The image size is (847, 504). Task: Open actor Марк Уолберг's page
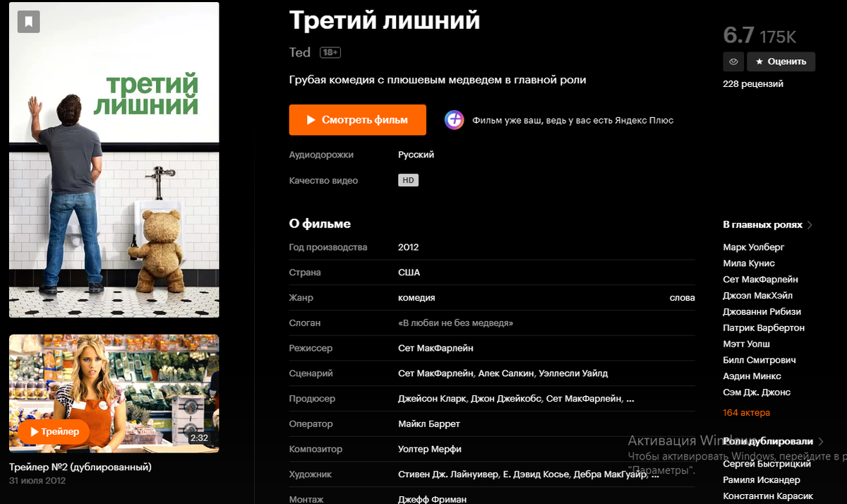point(754,247)
